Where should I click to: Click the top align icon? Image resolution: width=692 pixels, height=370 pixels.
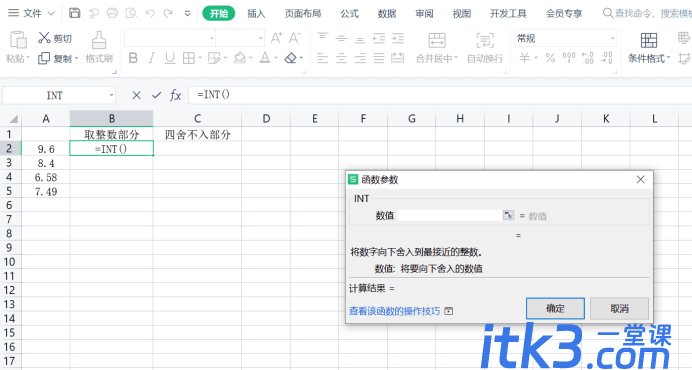pyautogui.click(x=323, y=37)
